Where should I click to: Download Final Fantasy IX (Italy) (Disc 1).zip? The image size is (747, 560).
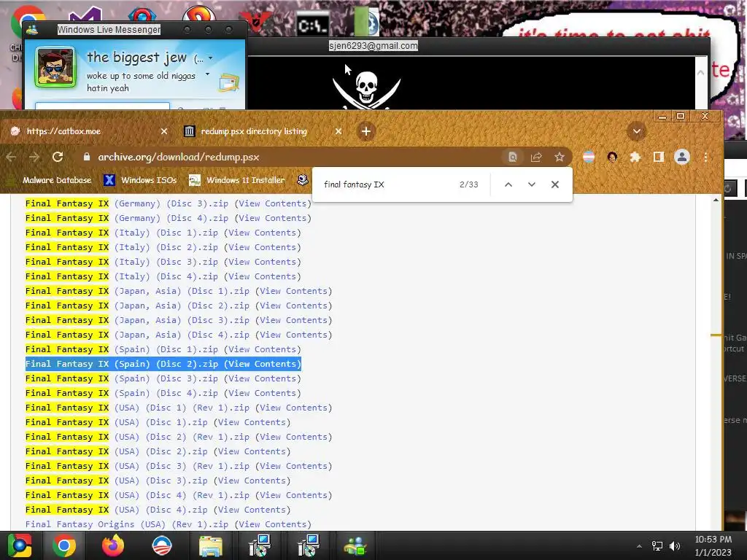pos(122,233)
